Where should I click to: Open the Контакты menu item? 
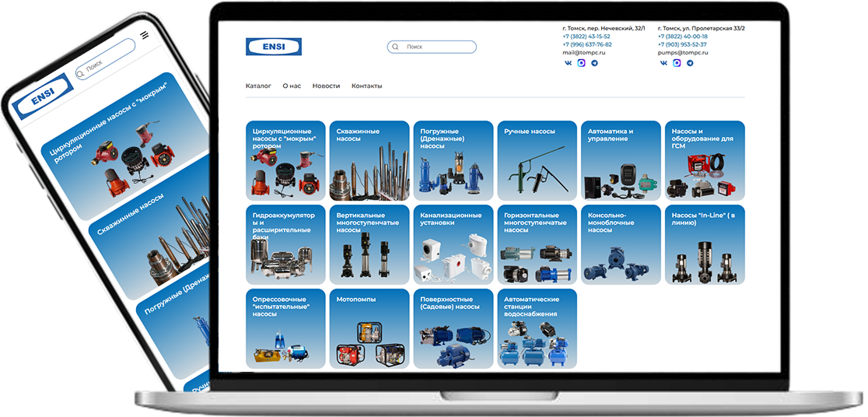coord(367,86)
